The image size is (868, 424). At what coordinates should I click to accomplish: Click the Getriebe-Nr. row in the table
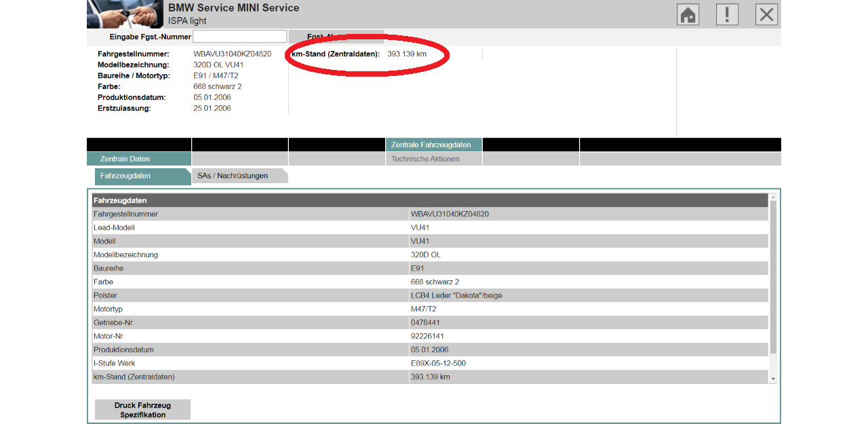[x=250, y=323]
